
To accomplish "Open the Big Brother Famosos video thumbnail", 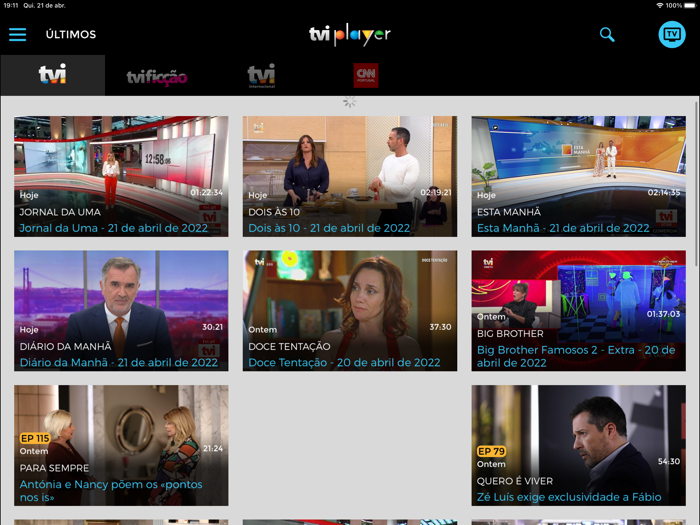I will pos(579,311).
